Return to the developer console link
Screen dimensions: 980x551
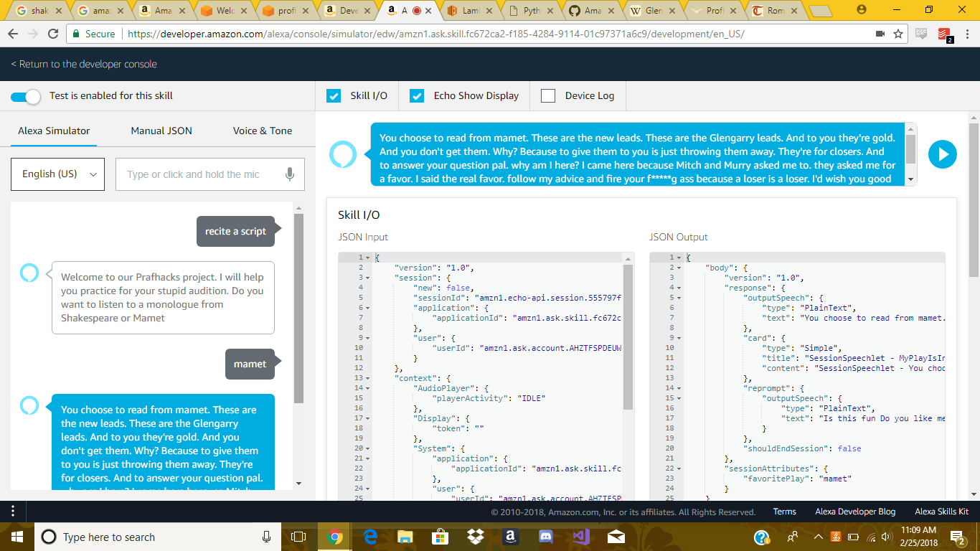(84, 64)
